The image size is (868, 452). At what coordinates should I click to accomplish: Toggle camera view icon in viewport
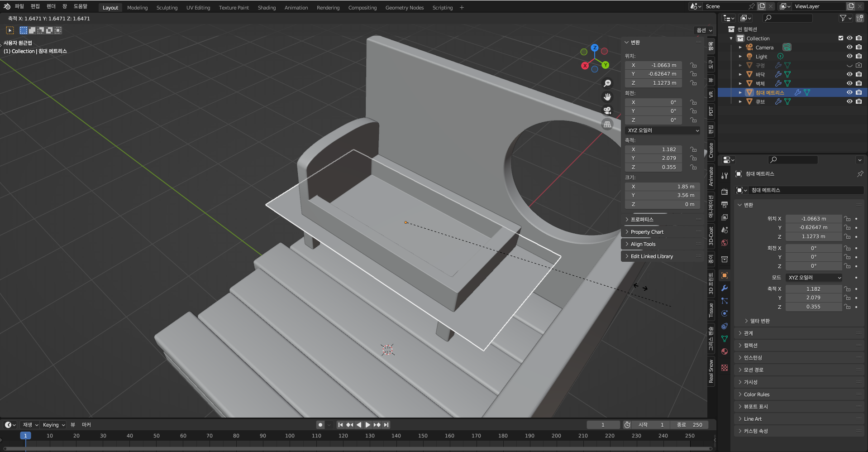[607, 111]
